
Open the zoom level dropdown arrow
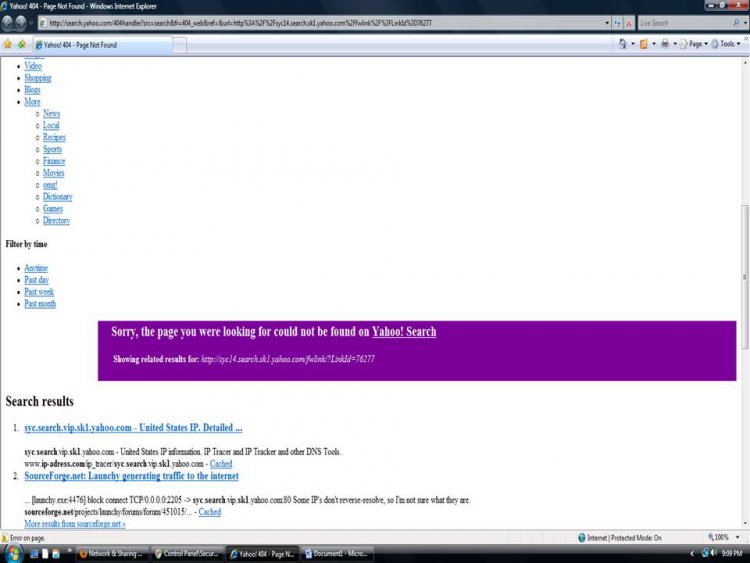coord(737,537)
